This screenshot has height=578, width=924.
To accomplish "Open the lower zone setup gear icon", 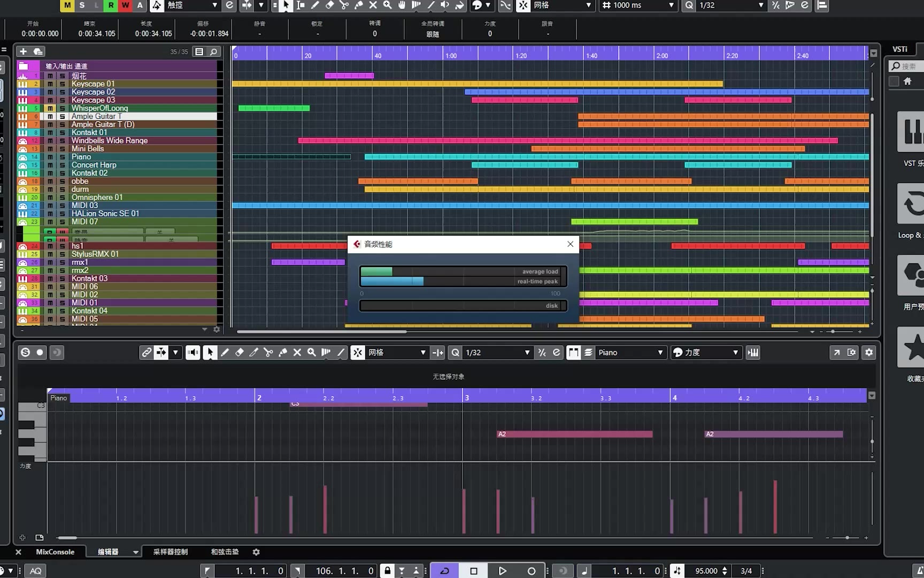I will (256, 552).
